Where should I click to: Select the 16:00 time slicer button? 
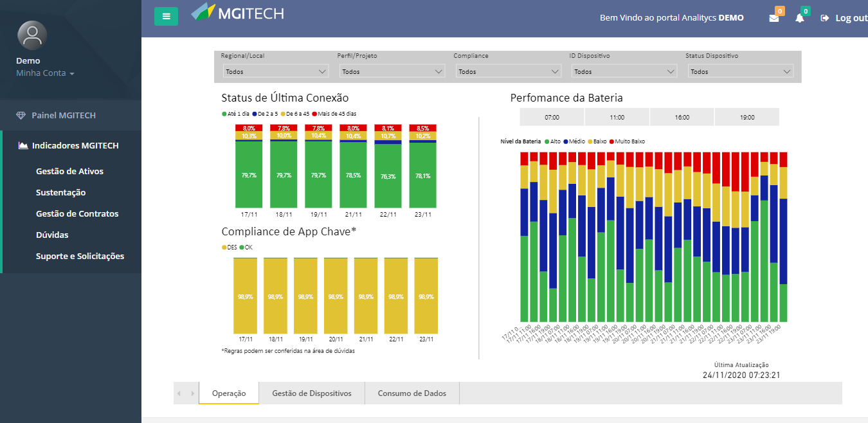(x=682, y=118)
